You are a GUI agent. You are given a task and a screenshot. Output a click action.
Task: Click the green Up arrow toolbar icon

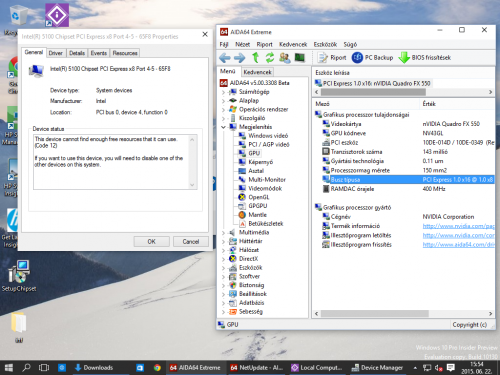click(255, 58)
